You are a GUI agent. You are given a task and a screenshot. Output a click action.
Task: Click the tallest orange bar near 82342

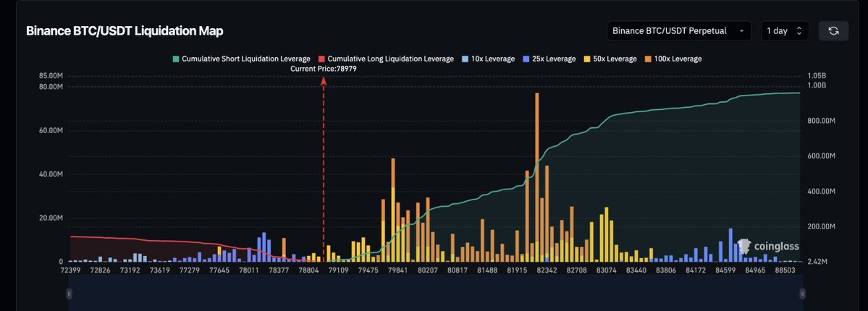(x=537, y=177)
